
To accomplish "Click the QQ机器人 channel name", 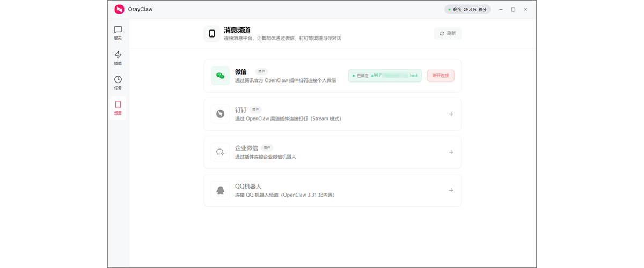I will (248, 185).
